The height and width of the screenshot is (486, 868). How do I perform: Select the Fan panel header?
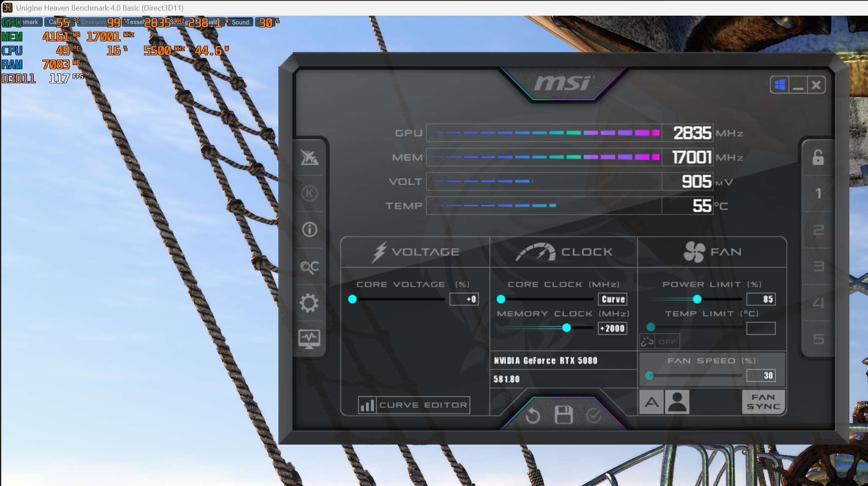(712, 252)
